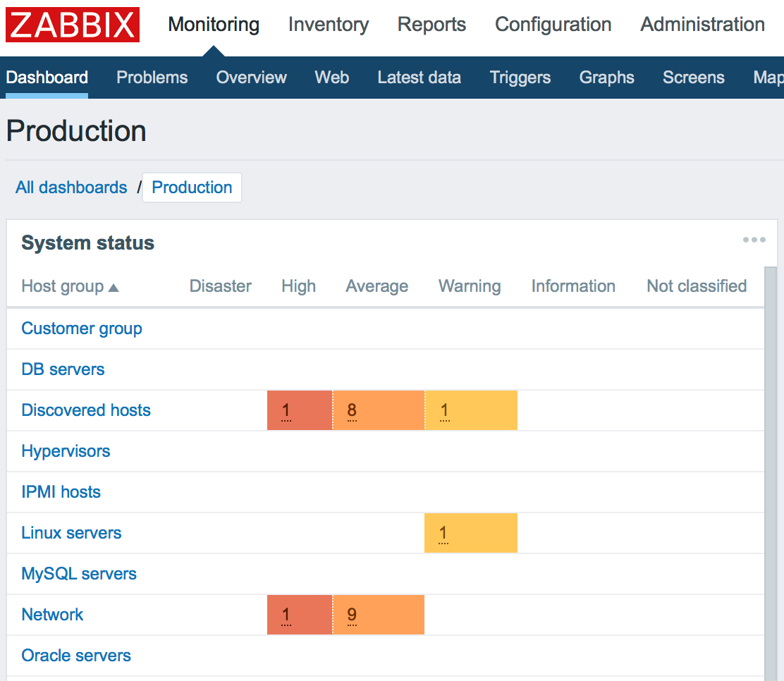Image resolution: width=784 pixels, height=681 pixels.
Task: Click the All dashboards breadcrumb link
Action: [71, 188]
